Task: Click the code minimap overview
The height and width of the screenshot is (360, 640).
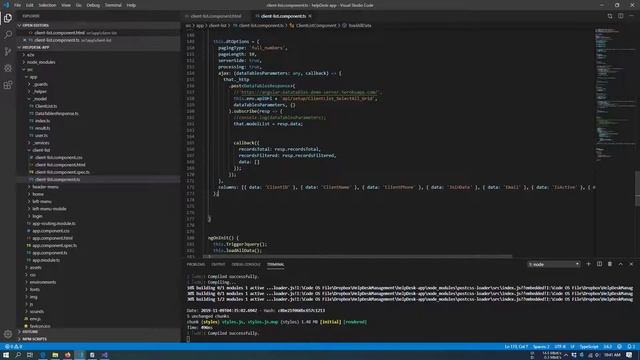Action: (614, 96)
